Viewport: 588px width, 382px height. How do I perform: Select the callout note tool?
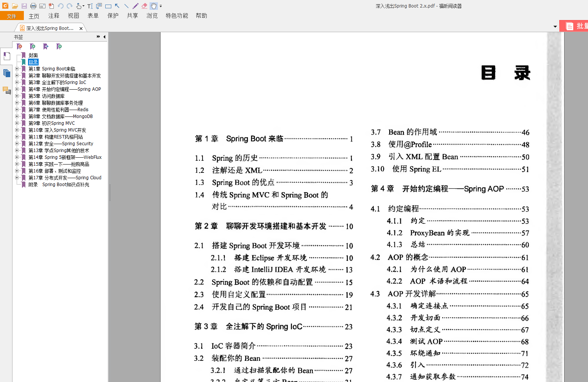pyautogui.click(x=99, y=6)
